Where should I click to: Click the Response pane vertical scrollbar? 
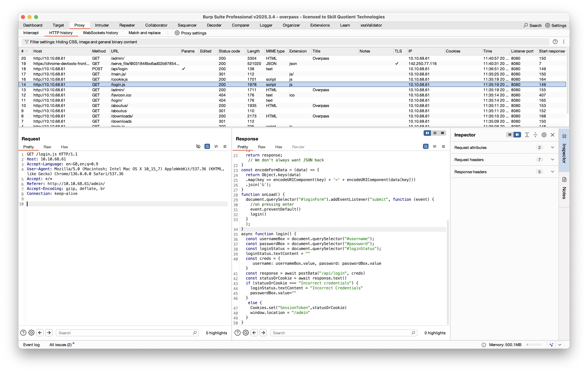pyautogui.click(x=448, y=272)
